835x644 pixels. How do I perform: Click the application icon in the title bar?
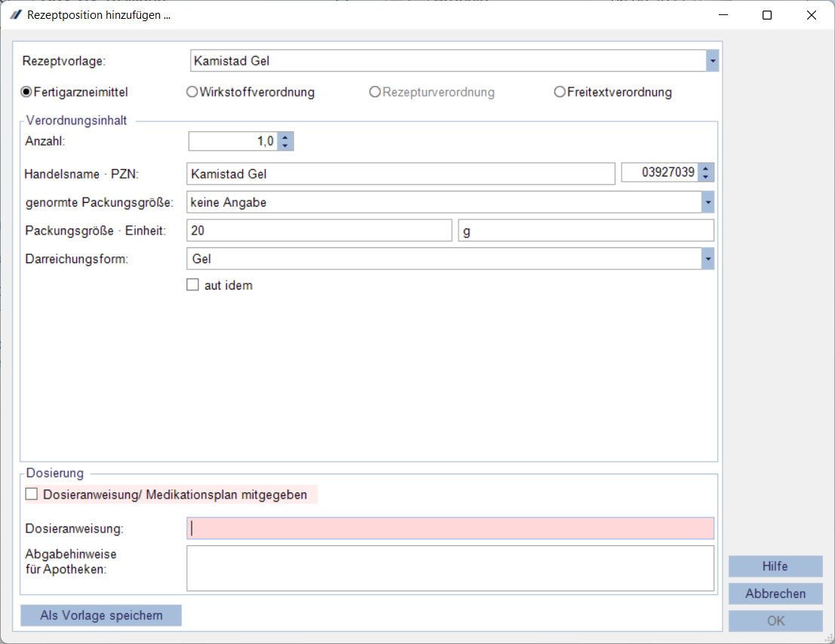tap(15, 15)
